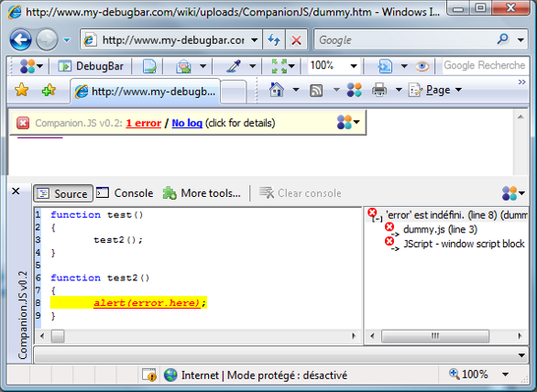
Task: Click the Google search input field
Action: click(x=406, y=40)
